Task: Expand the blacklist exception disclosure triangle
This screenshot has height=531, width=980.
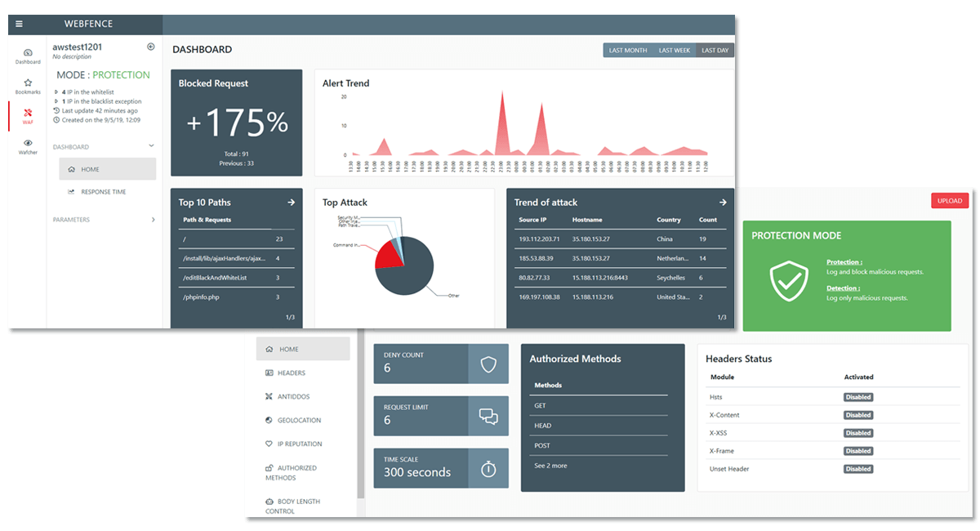Action: pyautogui.click(x=56, y=101)
